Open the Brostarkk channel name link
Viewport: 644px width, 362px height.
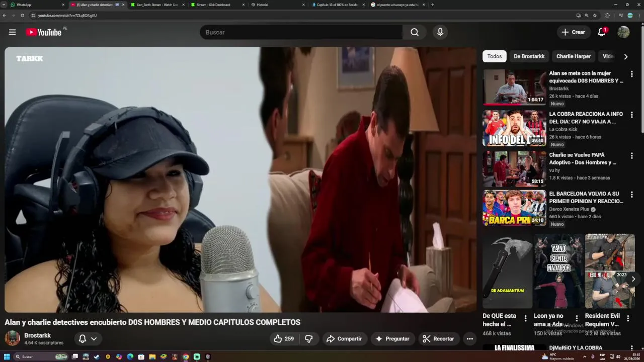click(x=38, y=335)
